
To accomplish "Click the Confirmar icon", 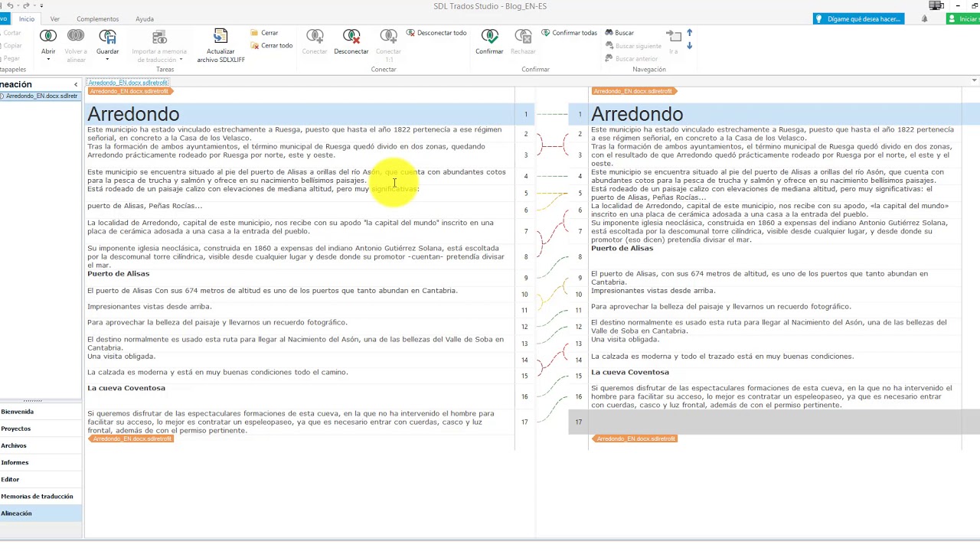I will [x=490, y=36].
